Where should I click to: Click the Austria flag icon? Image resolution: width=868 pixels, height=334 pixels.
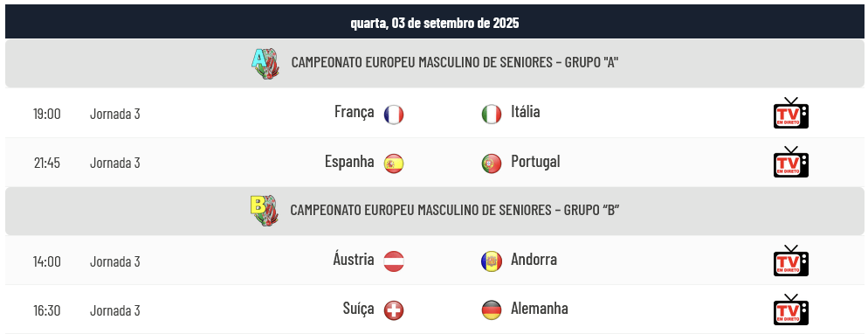click(394, 261)
